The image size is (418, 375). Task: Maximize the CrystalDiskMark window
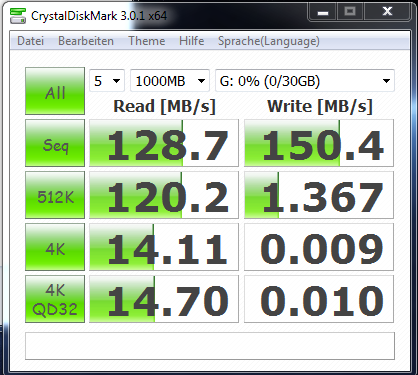[350, 12]
